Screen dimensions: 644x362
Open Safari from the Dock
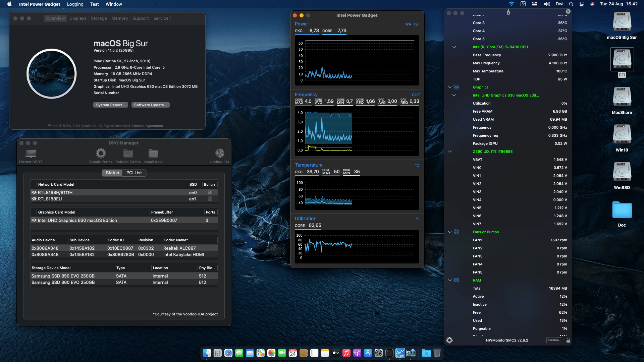point(228,353)
